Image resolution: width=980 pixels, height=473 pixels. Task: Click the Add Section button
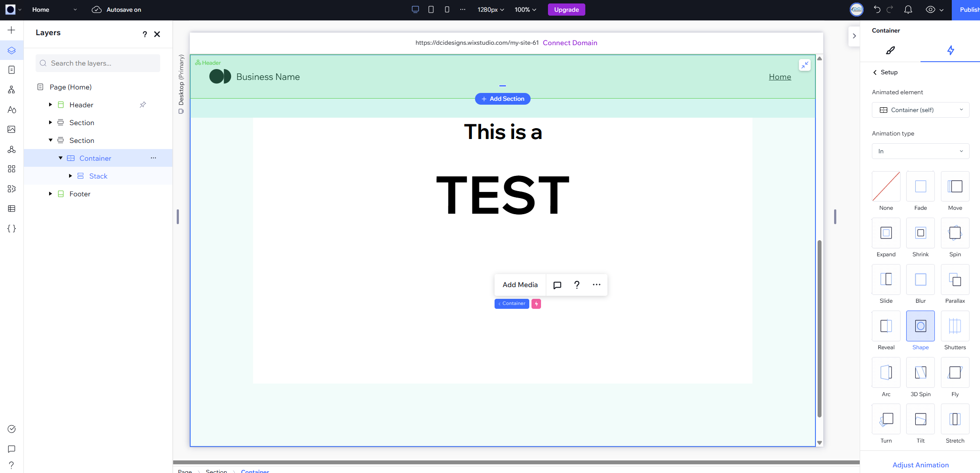tap(502, 99)
